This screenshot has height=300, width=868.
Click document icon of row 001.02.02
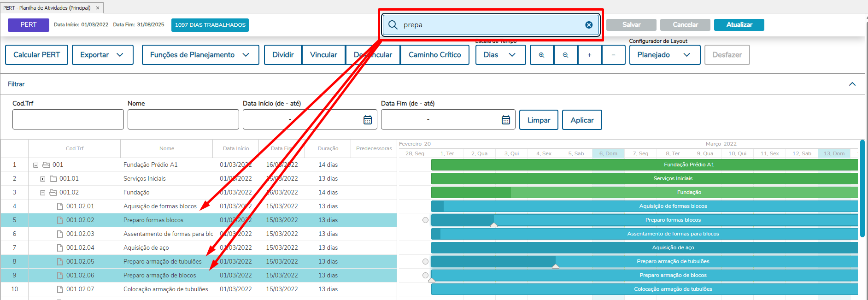60,220
